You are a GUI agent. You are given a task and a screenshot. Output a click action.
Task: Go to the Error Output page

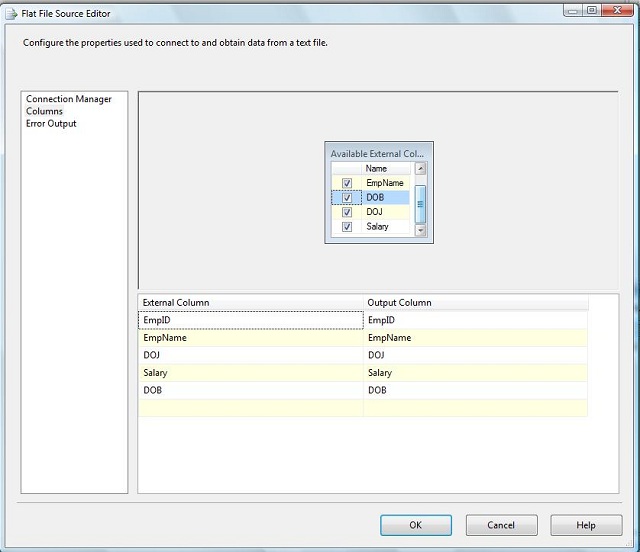(x=51, y=124)
